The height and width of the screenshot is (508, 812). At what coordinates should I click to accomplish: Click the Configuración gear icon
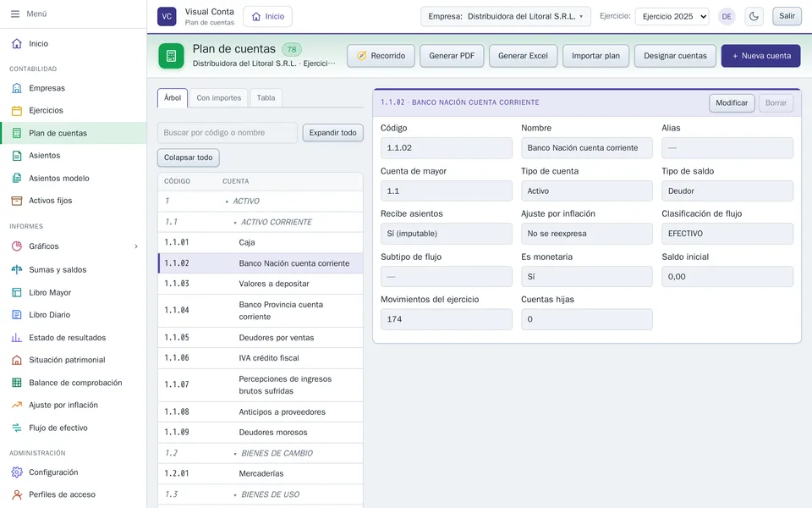[17, 472]
